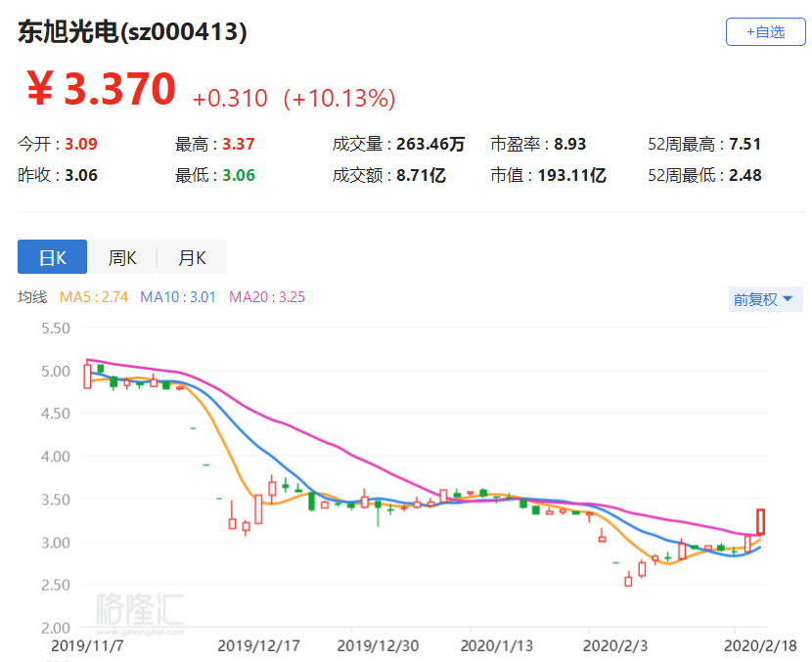Click the percentage change (+10.13%)

pos(339,99)
